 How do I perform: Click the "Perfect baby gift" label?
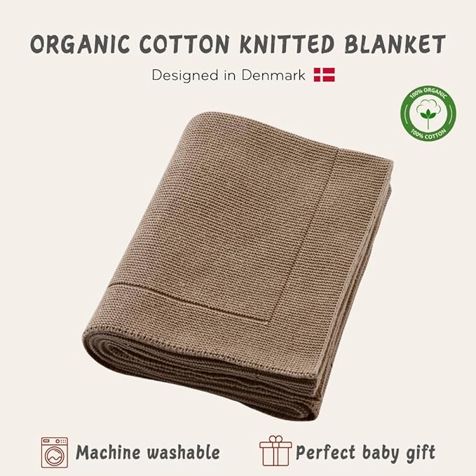(365, 454)
